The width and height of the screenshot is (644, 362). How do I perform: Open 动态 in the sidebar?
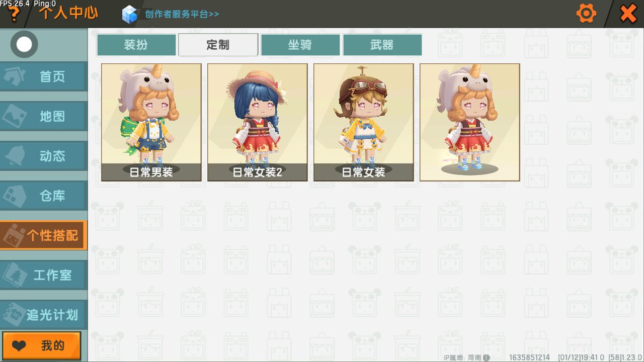point(44,156)
